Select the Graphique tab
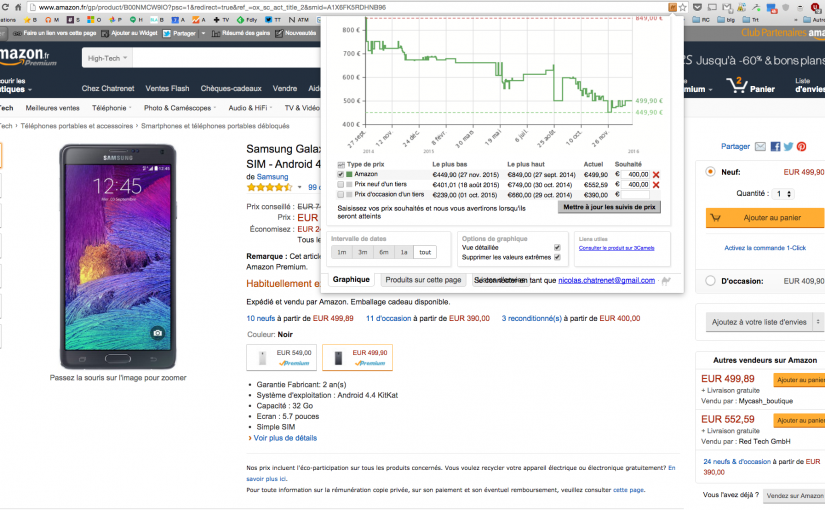 click(x=351, y=279)
